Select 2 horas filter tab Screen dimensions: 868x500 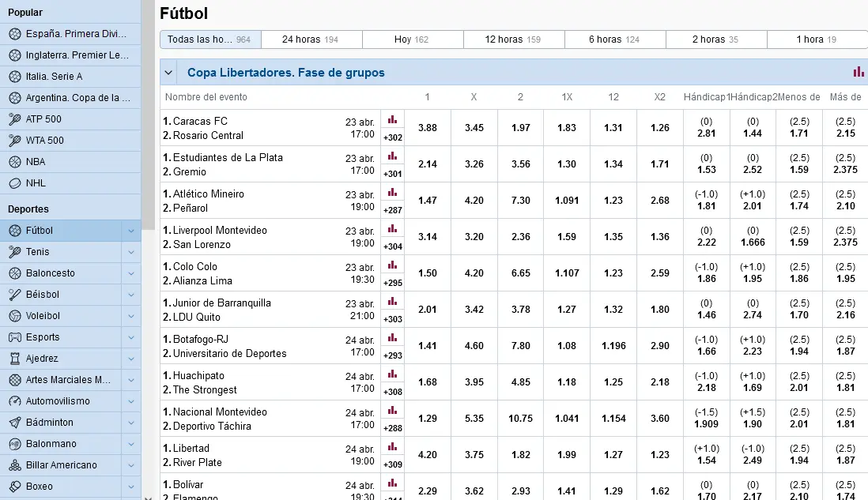point(716,39)
